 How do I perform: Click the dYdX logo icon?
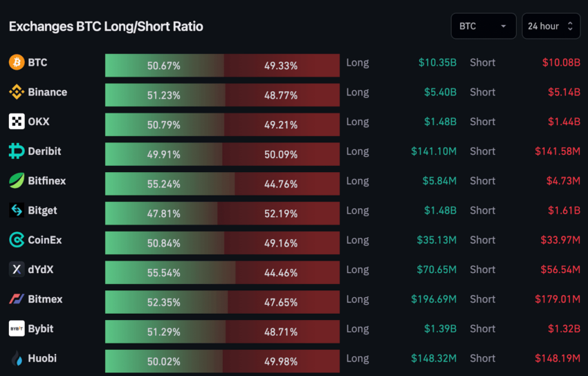(17, 270)
